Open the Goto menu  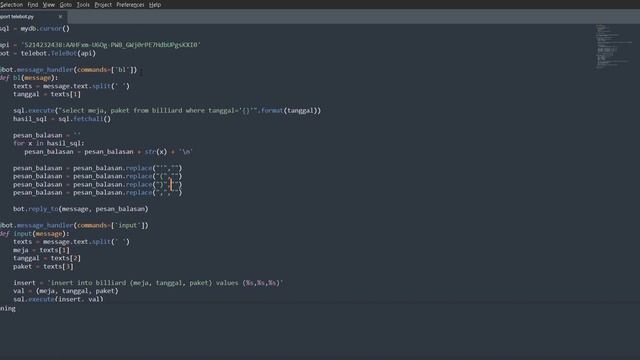pos(66,5)
